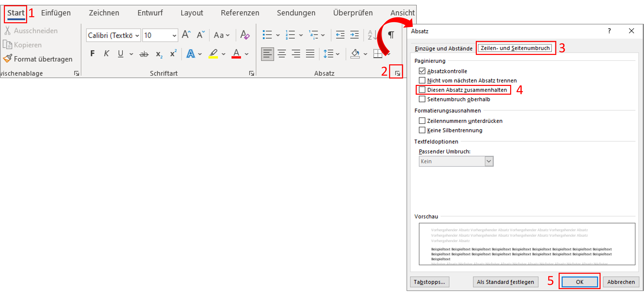Apply strikethrough formatting
Image resolution: width=644 pixels, height=297 pixels.
(x=144, y=54)
